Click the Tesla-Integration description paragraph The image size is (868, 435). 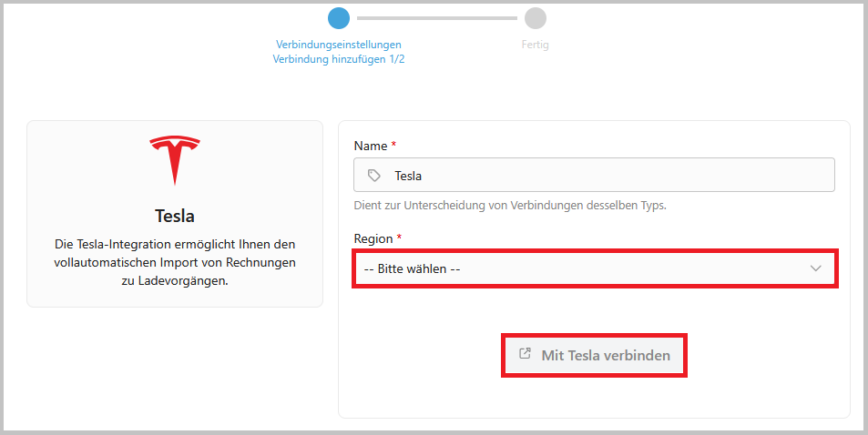tap(175, 262)
